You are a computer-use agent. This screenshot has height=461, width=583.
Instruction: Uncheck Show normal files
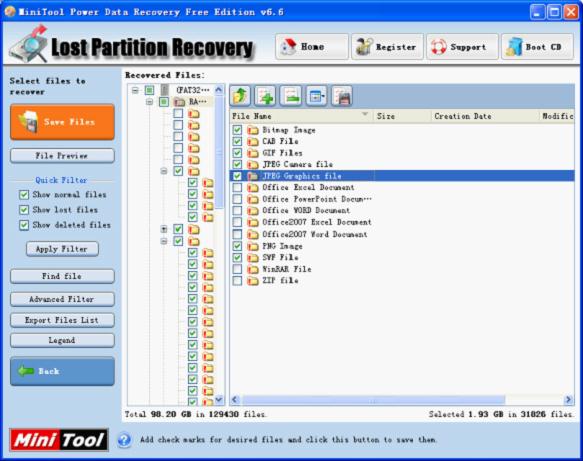(24, 195)
